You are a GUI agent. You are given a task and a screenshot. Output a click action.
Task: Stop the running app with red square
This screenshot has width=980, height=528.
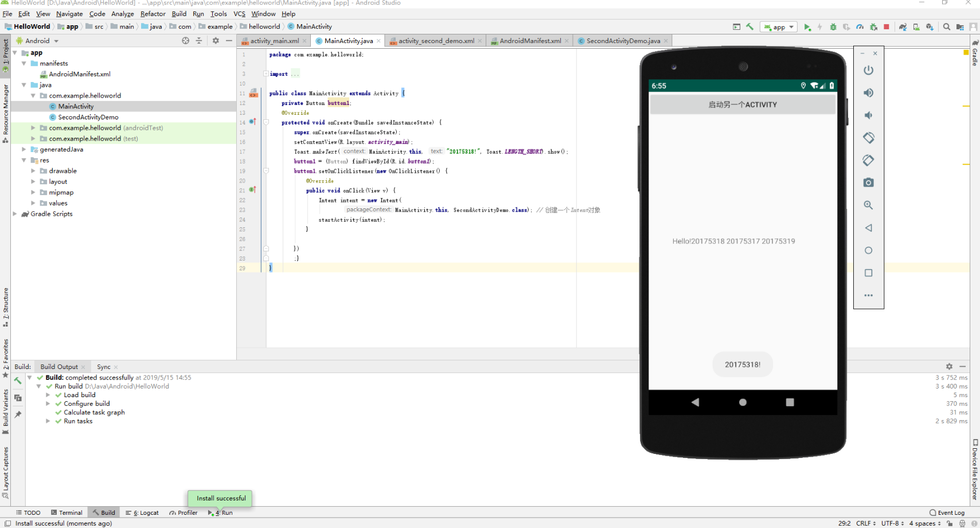(887, 27)
